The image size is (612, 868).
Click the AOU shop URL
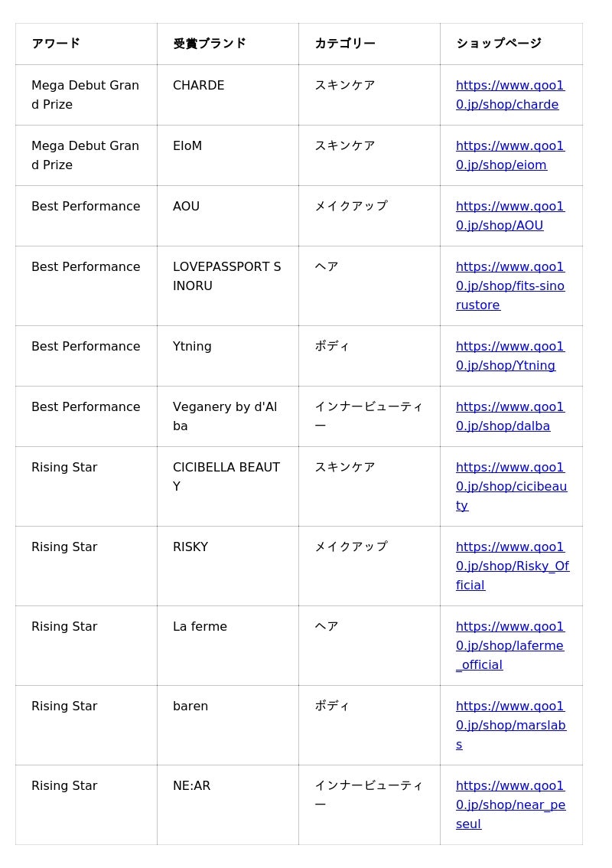(x=509, y=216)
